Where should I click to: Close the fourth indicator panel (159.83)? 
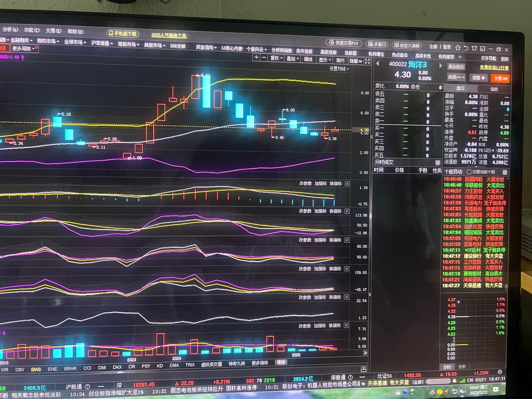click(347, 269)
